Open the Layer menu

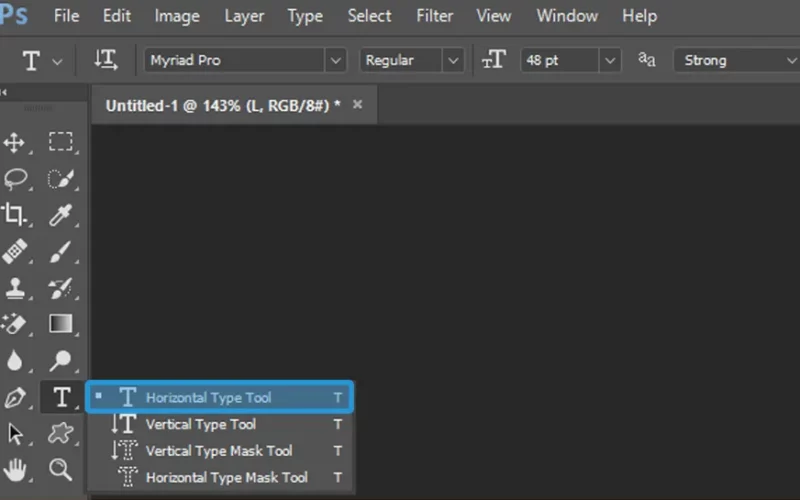click(244, 16)
